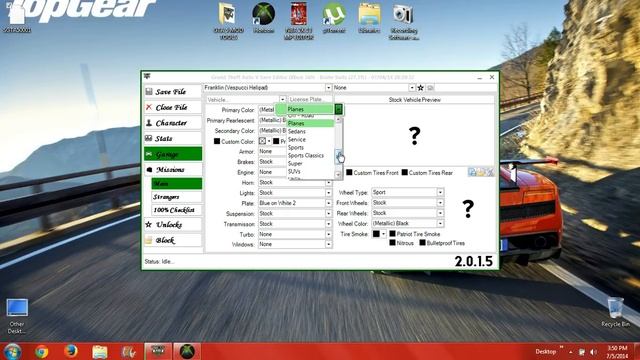Open the Windows mod dropdown

click(328, 244)
